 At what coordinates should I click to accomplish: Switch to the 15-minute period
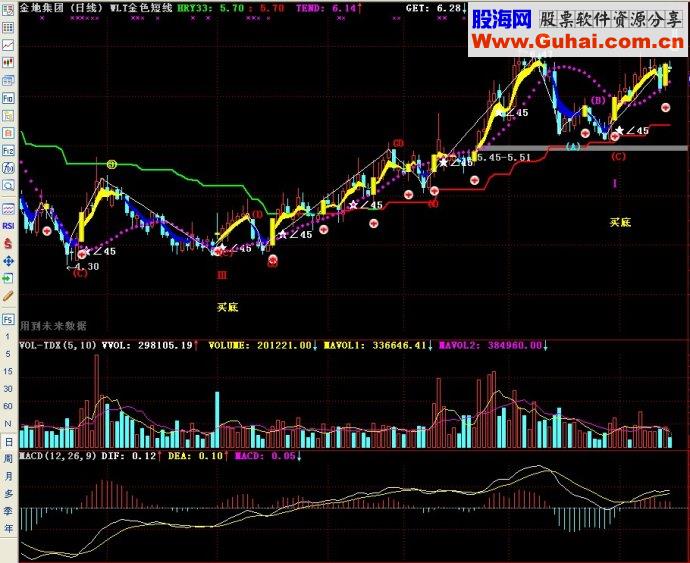point(7,371)
